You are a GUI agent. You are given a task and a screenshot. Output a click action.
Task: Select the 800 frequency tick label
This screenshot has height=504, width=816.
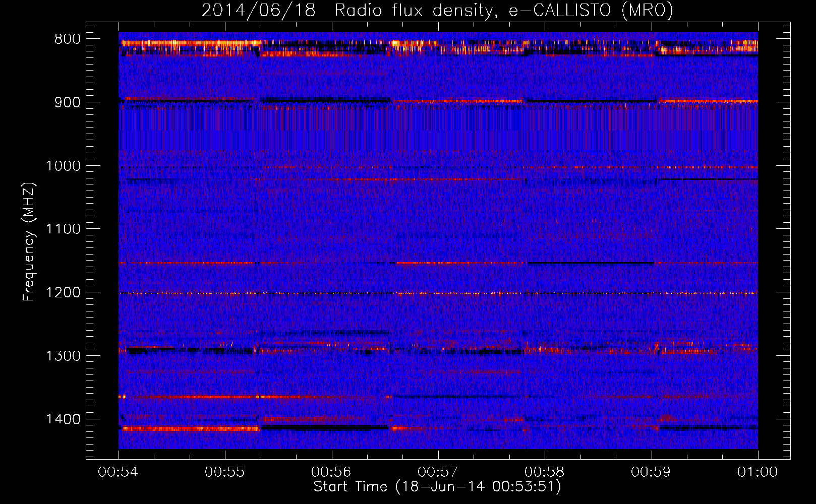point(68,39)
